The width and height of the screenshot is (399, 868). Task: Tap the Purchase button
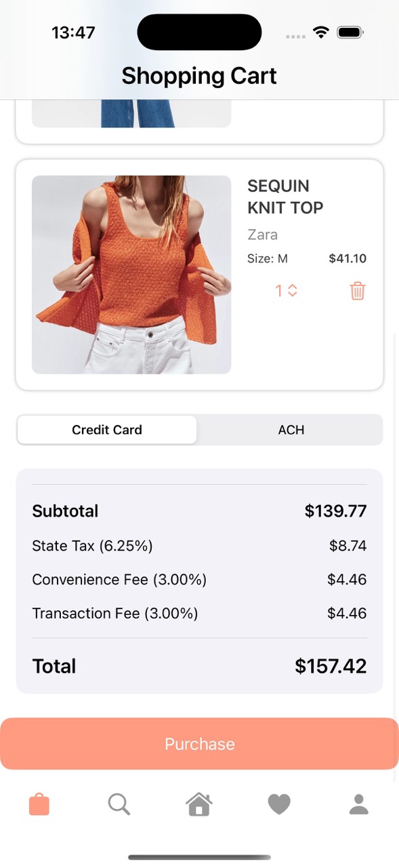pyautogui.click(x=199, y=744)
